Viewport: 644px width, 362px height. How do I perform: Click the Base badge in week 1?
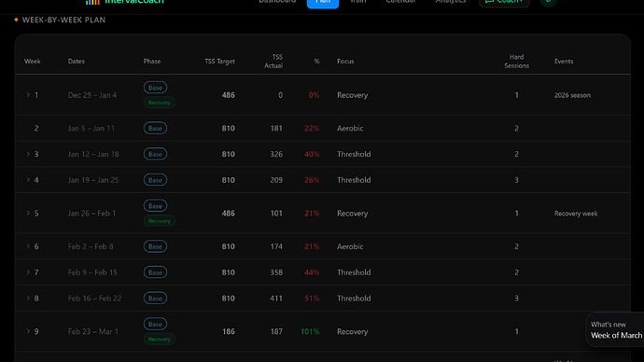click(155, 88)
